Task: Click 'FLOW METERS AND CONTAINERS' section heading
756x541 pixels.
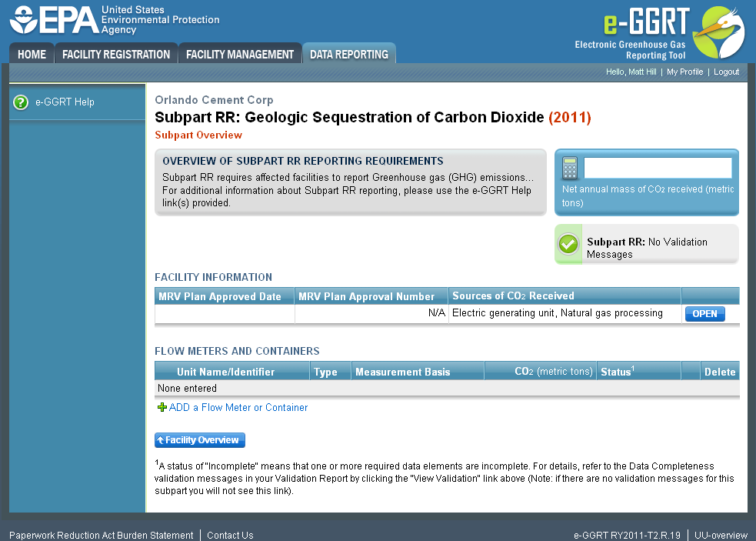Action: pyautogui.click(x=237, y=351)
